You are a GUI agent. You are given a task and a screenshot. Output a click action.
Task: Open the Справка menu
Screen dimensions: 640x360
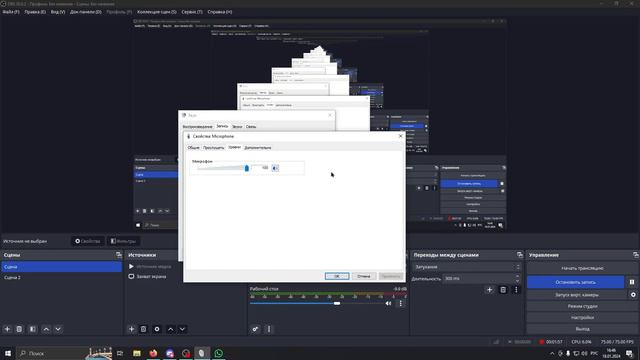(x=220, y=12)
